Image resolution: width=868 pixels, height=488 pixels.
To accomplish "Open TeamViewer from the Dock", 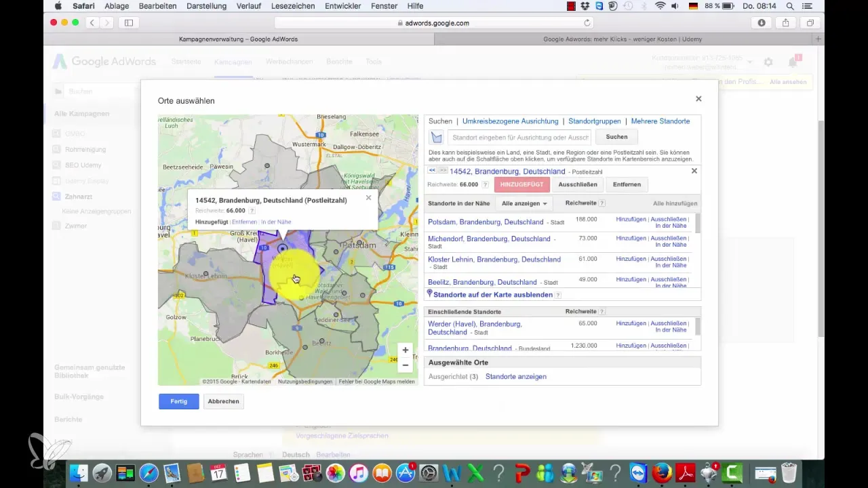I will (x=638, y=472).
